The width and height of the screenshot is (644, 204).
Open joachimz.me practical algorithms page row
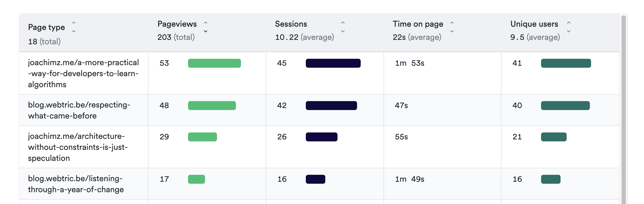pos(83,73)
